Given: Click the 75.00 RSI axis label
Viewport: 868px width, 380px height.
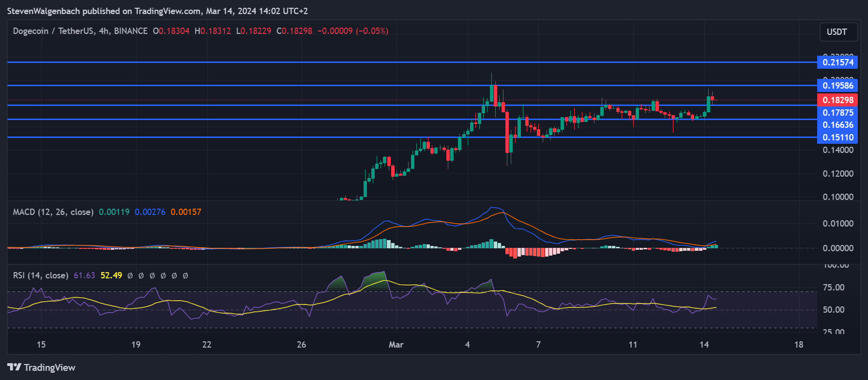Looking at the screenshot, I should [834, 288].
